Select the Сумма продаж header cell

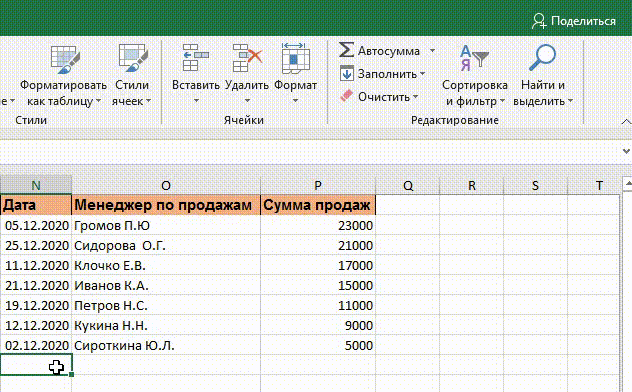click(x=318, y=205)
